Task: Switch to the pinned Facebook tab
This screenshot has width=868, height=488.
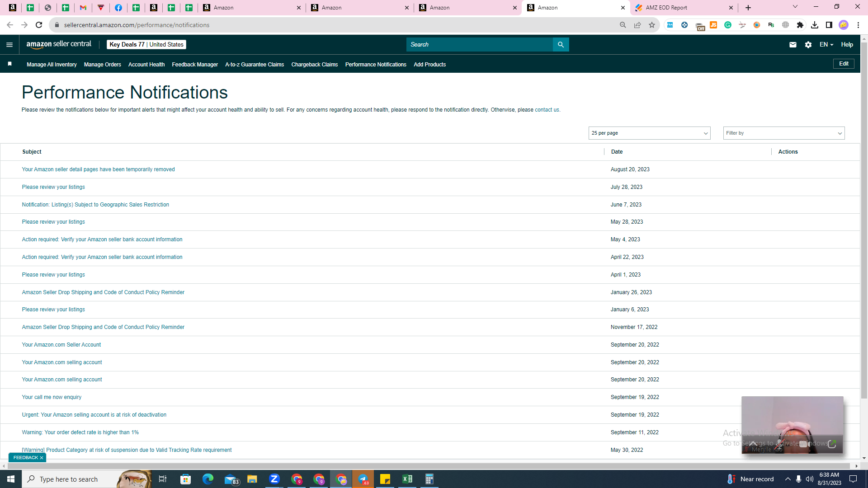Action: tap(118, 8)
